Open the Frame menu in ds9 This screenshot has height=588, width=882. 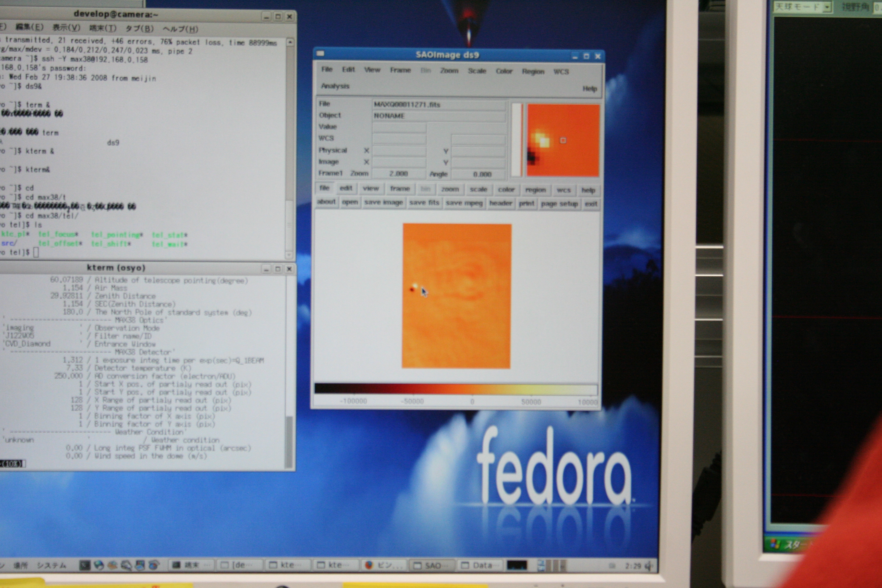point(400,70)
